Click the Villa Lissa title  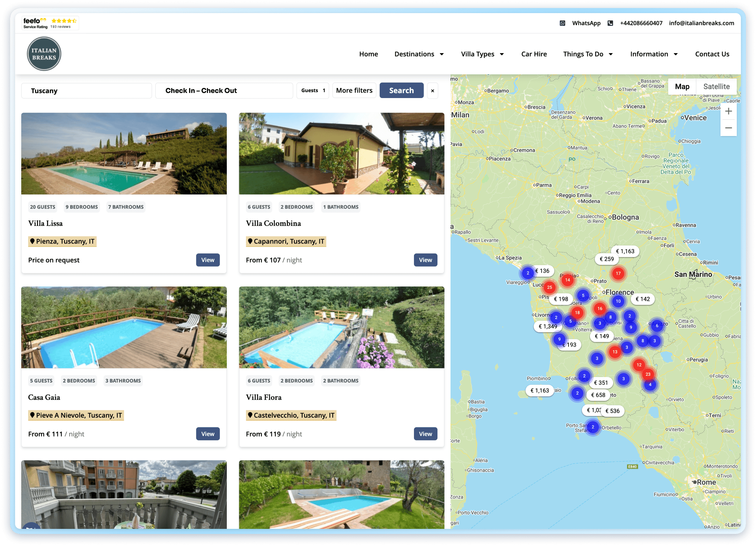click(45, 223)
